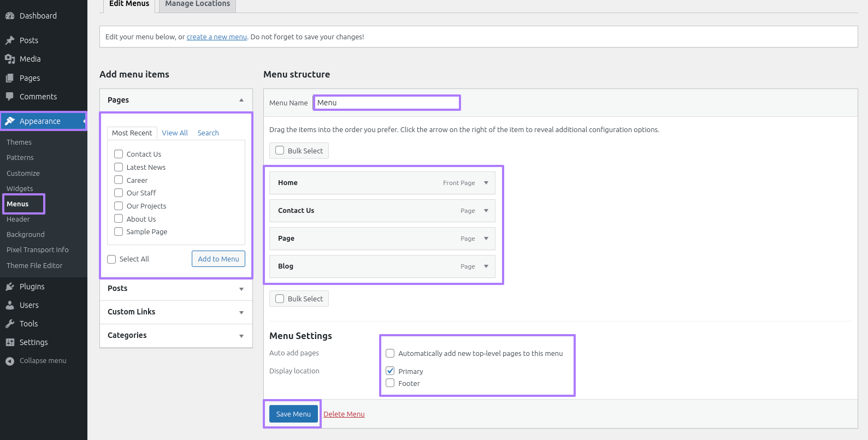The width and height of the screenshot is (868, 440).
Task: Expand the Contact Us menu item arrow
Action: (x=486, y=211)
